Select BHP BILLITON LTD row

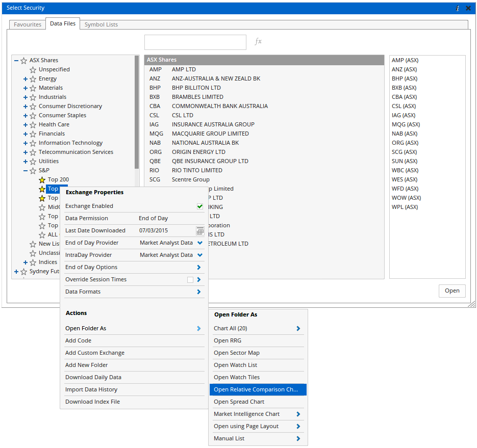[x=264, y=88]
